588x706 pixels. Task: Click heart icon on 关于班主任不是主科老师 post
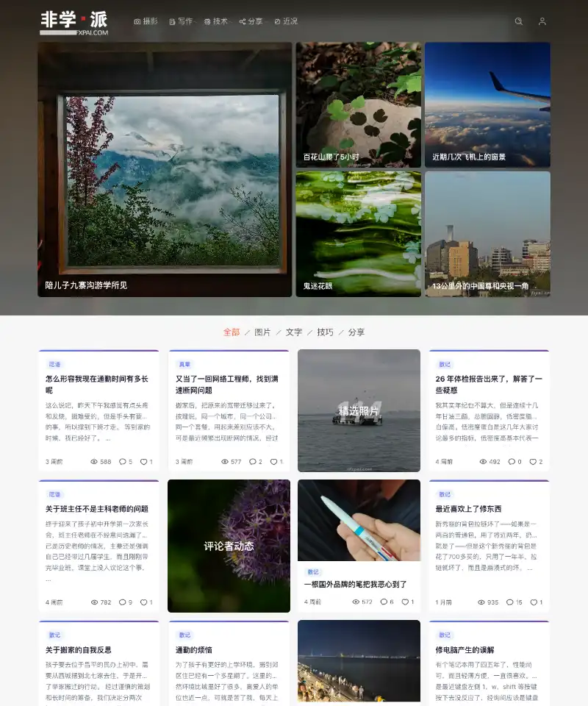coord(143,602)
